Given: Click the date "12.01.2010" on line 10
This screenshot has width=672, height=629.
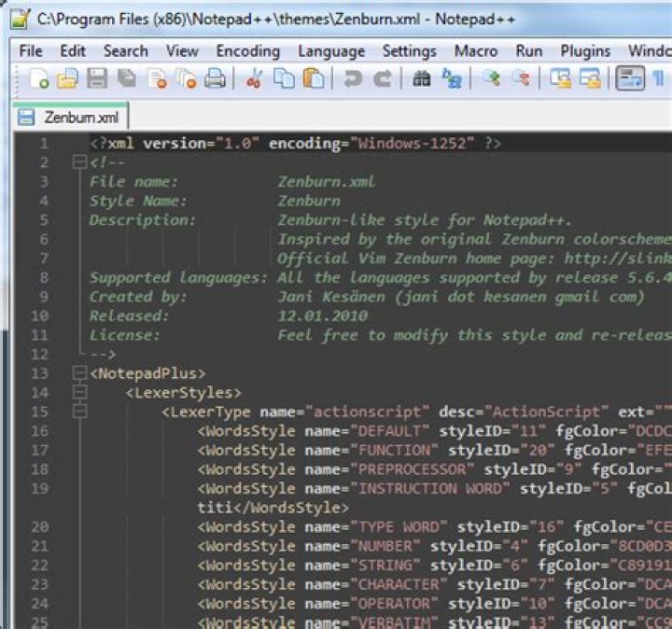Looking at the screenshot, I should [322, 315].
